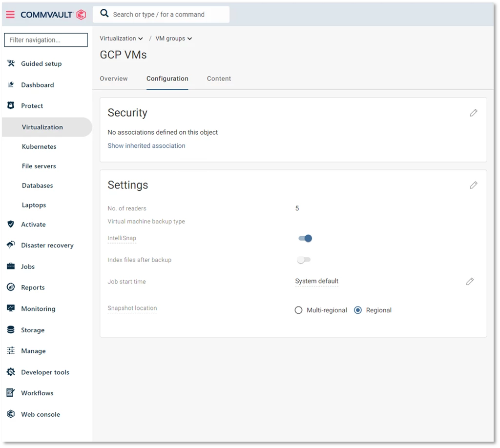Open Virtualization in the sidebar
The image size is (500, 448).
coord(47,127)
